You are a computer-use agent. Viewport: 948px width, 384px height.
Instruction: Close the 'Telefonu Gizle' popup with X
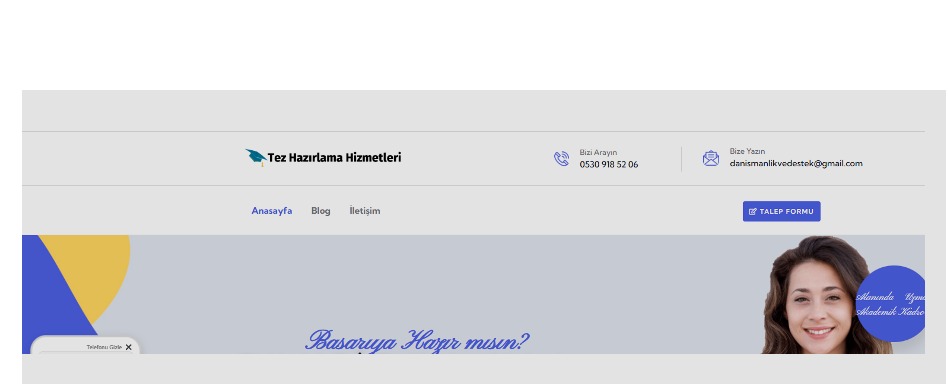128,347
